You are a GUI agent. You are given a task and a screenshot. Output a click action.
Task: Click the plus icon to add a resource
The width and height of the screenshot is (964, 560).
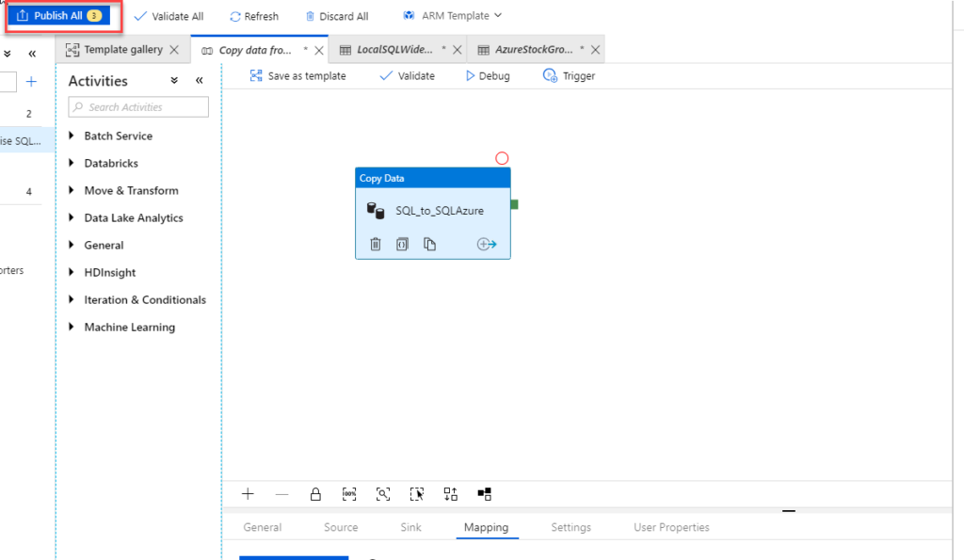pyautogui.click(x=31, y=81)
